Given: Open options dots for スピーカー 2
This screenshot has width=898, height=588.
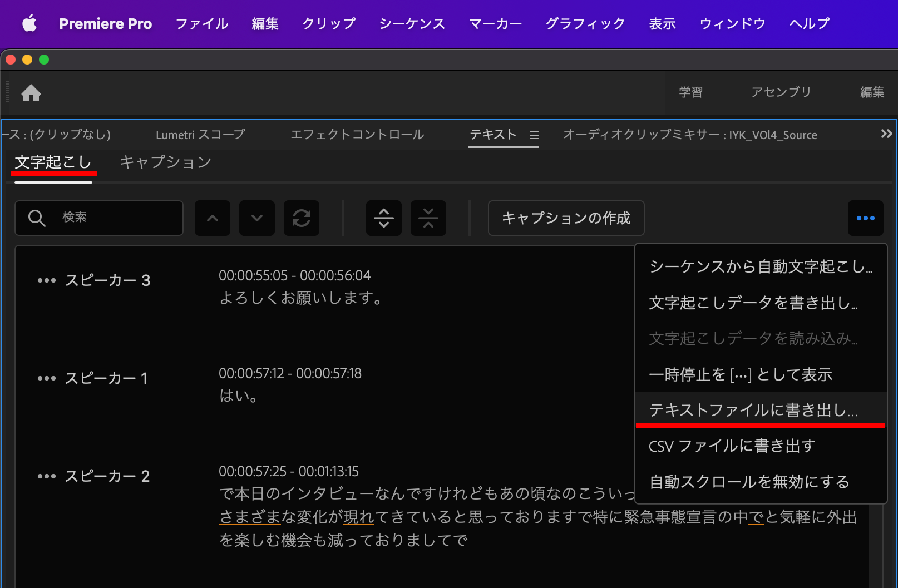Looking at the screenshot, I should 47,476.
